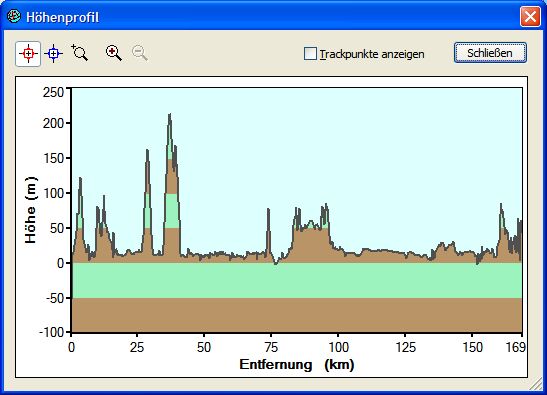Zoom in using the plus magnifier icon
This screenshot has width=547, height=395.
114,53
